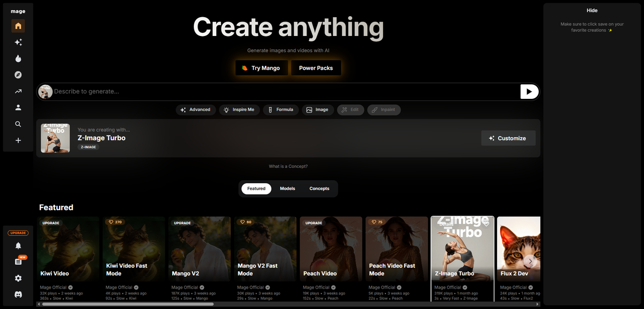
Task: Open the Kiwi Video card
Action: (x=68, y=249)
